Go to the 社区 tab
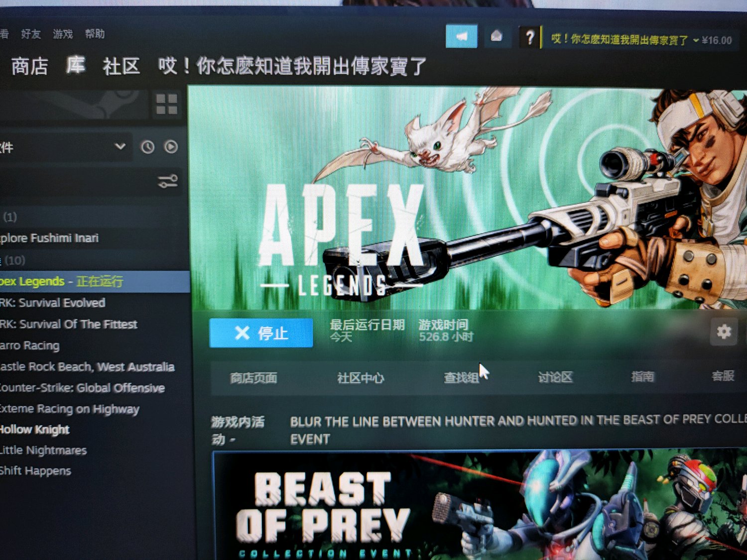Viewport: 747px width, 560px height. click(121, 66)
